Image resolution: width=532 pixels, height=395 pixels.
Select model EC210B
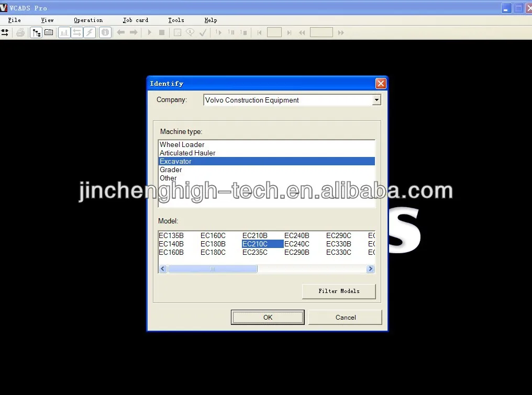coord(255,235)
